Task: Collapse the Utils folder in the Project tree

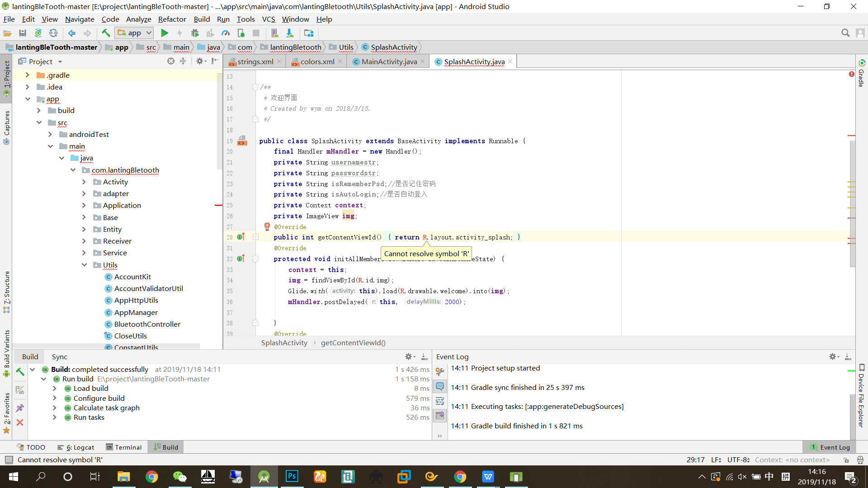Action: [x=84, y=265]
